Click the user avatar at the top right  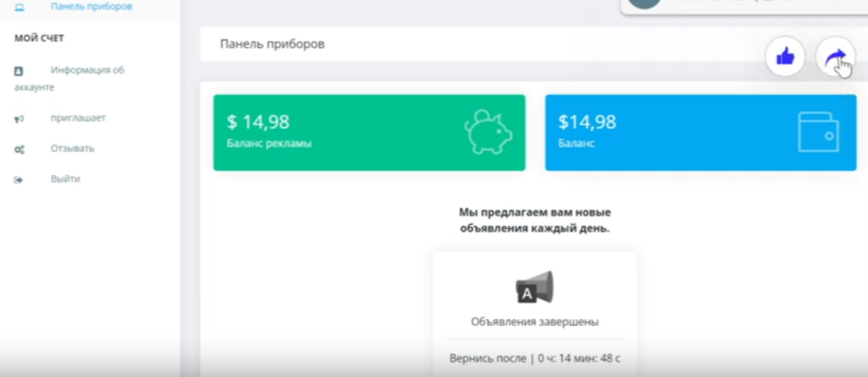[x=644, y=3]
